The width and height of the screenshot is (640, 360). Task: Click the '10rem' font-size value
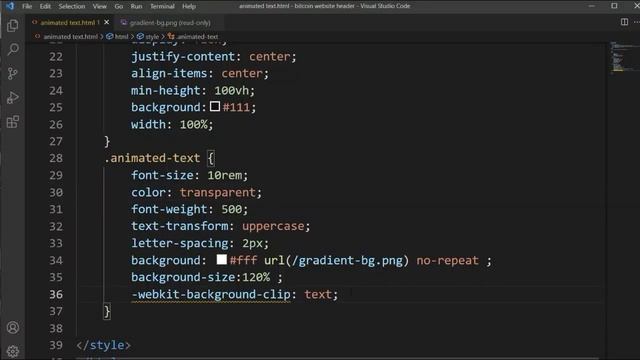coord(224,175)
